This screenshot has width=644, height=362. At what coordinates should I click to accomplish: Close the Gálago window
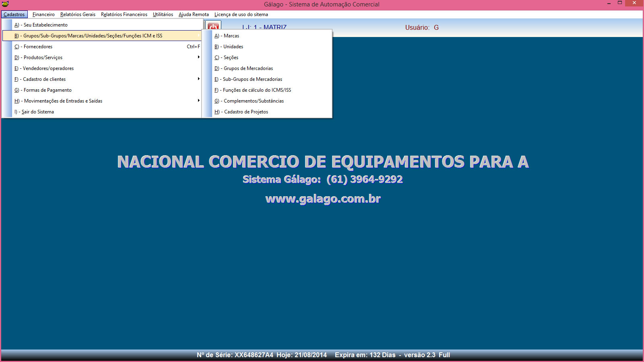coord(634,3)
